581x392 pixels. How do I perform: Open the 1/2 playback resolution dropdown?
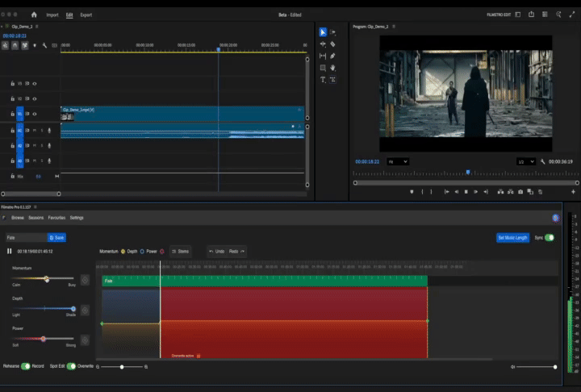pyautogui.click(x=525, y=161)
